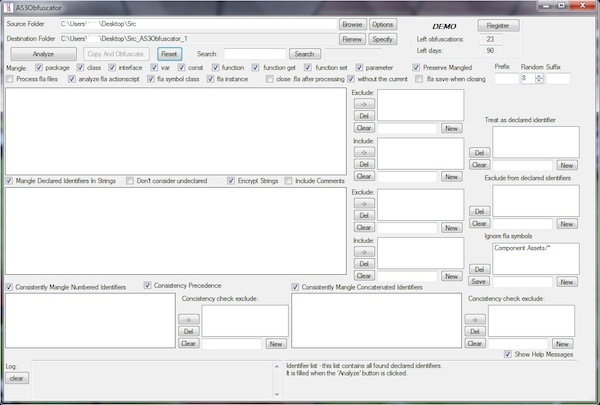This screenshot has height=405, width=600.
Task: Toggle the parameter checkbox
Action: 359,67
